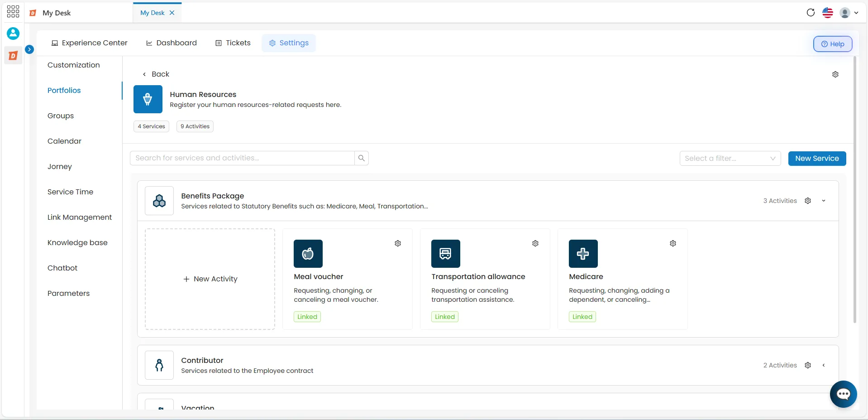The image size is (868, 420).
Task: Collapse the Benefits Package section chevron
Action: (x=824, y=201)
